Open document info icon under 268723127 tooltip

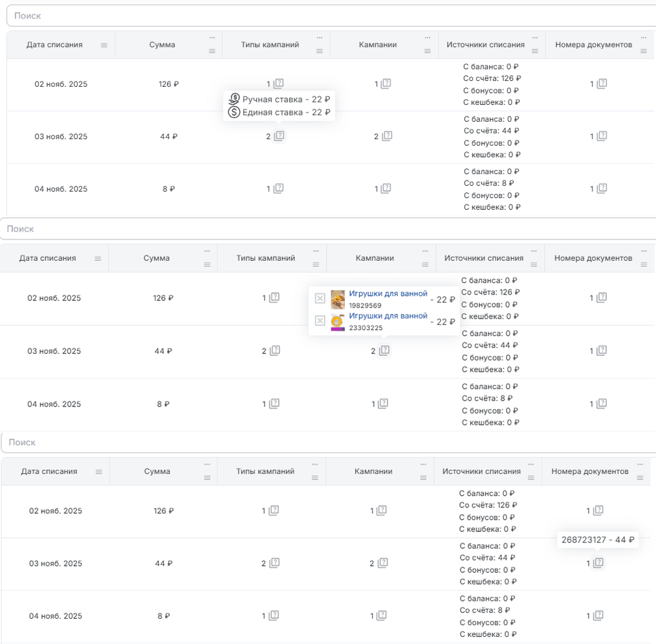tap(598, 563)
